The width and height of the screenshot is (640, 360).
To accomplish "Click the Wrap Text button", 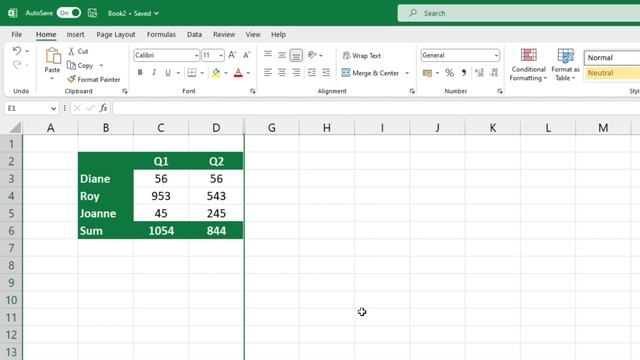I will [362, 56].
